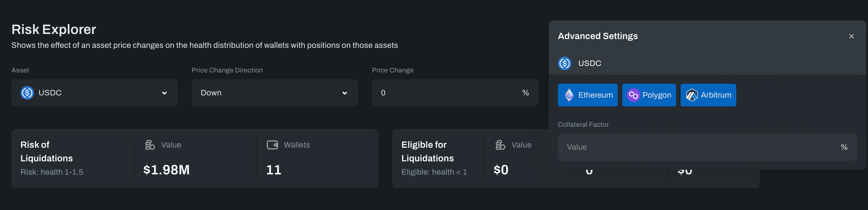Click the USDC icon in Advanced Settings
868x210 pixels.
pyautogui.click(x=564, y=63)
